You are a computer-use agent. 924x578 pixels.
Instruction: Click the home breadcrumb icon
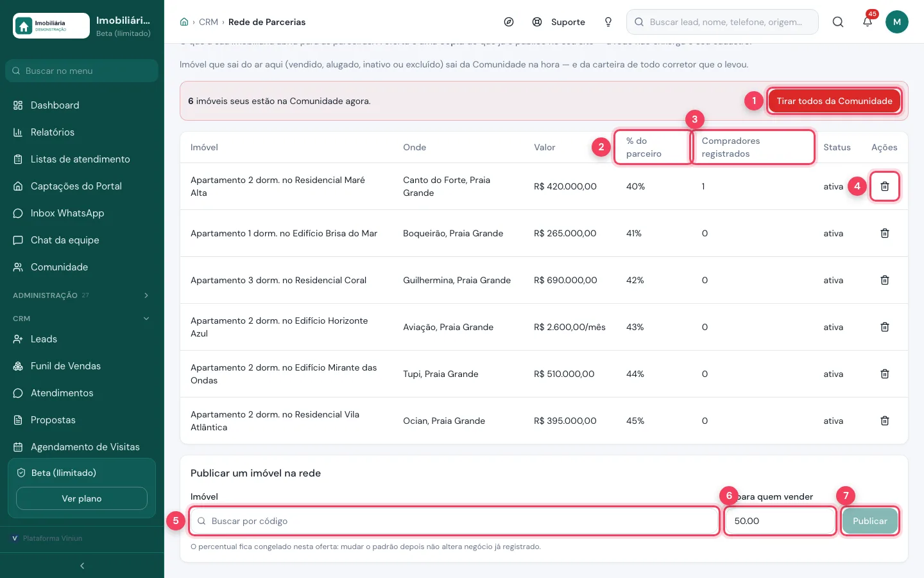184,22
